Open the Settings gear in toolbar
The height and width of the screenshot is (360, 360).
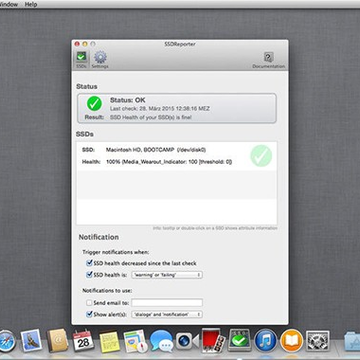coord(100,60)
